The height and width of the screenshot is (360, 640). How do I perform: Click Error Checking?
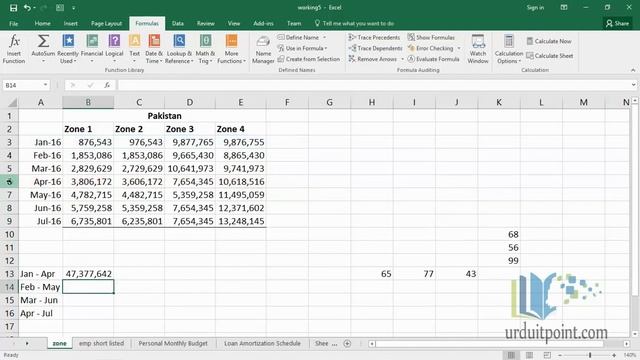point(431,48)
